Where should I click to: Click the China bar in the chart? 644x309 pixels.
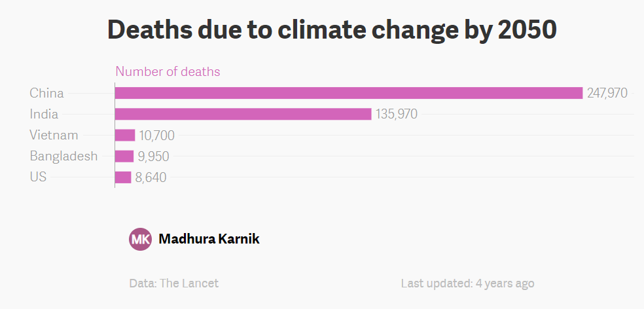tap(348, 93)
